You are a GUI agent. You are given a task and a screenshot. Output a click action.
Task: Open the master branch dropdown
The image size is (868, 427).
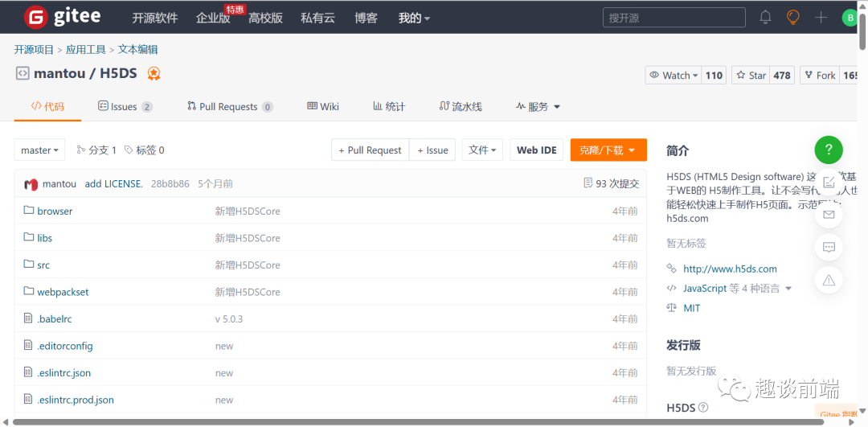click(x=39, y=150)
